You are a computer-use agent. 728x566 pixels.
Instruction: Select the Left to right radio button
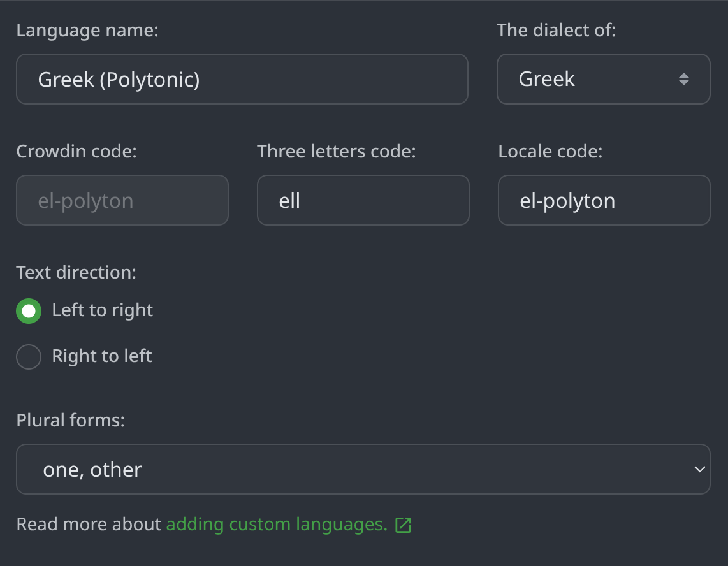[29, 311]
